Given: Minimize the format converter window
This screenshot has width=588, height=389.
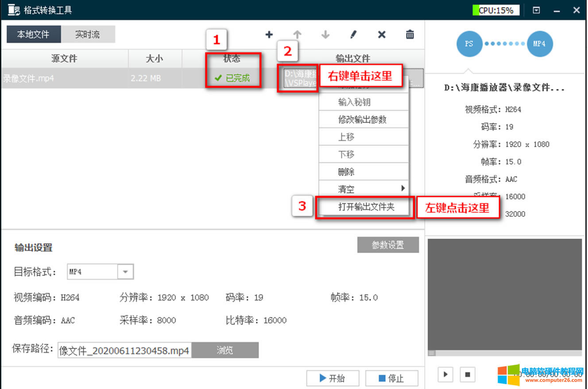Looking at the screenshot, I should tap(557, 10).
